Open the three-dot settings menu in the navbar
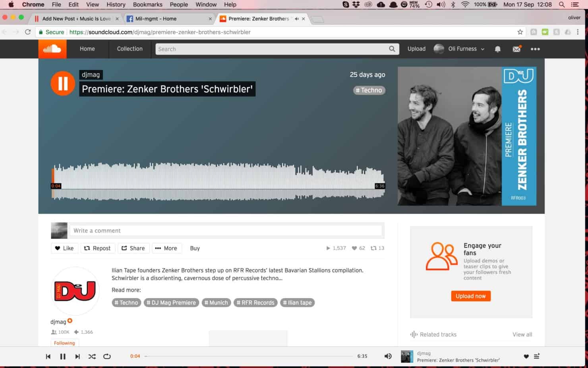Viewport: 588px width, 368px height. pos(535,49)
